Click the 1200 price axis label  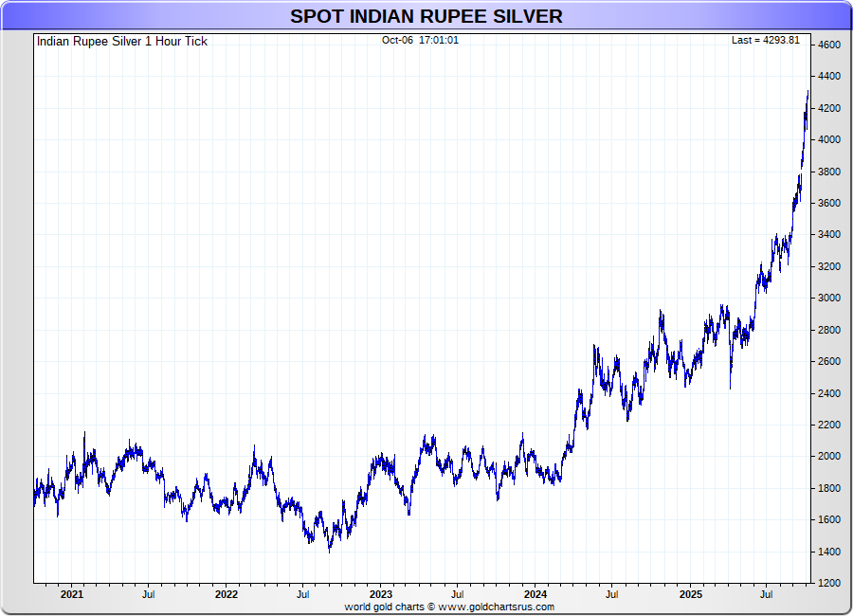pyautogui.click(x=829, y=584)
